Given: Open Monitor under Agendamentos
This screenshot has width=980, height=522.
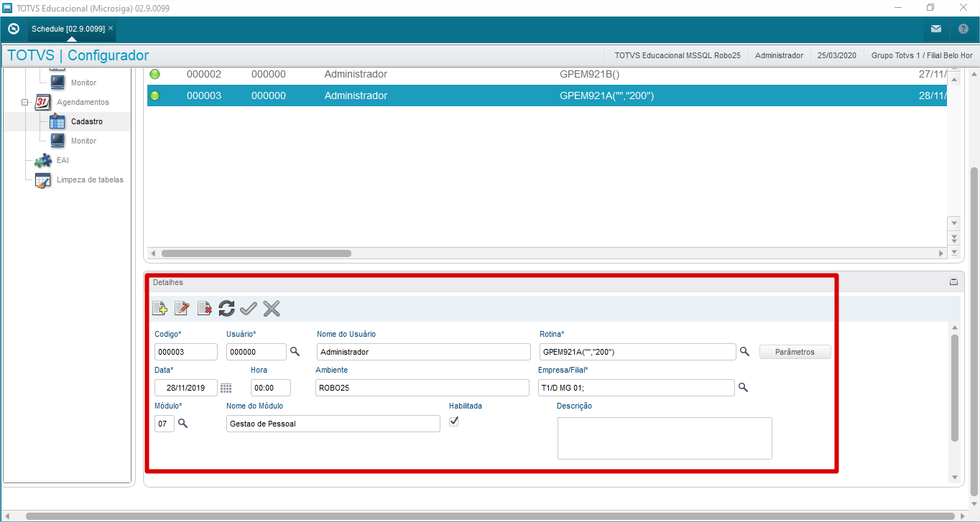Looking at the screenshot, I should click(x=83, y=141).
